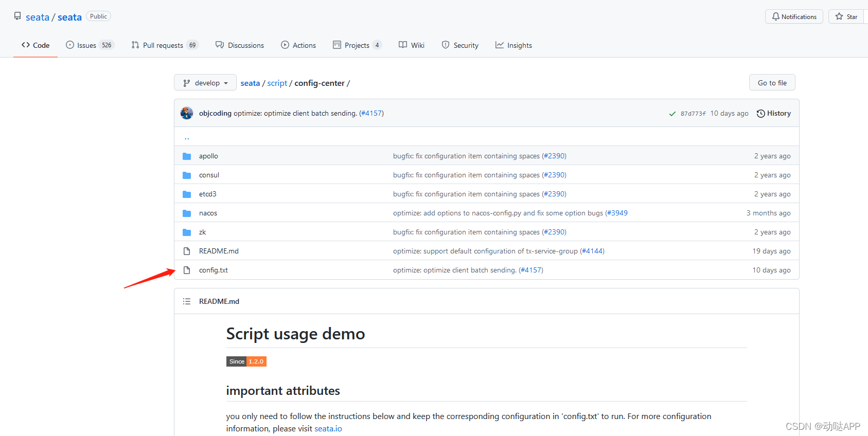The width and height of the screenshot is (868, 436).
Task: Open #3949 pull request link
Action: pos(616,213)
